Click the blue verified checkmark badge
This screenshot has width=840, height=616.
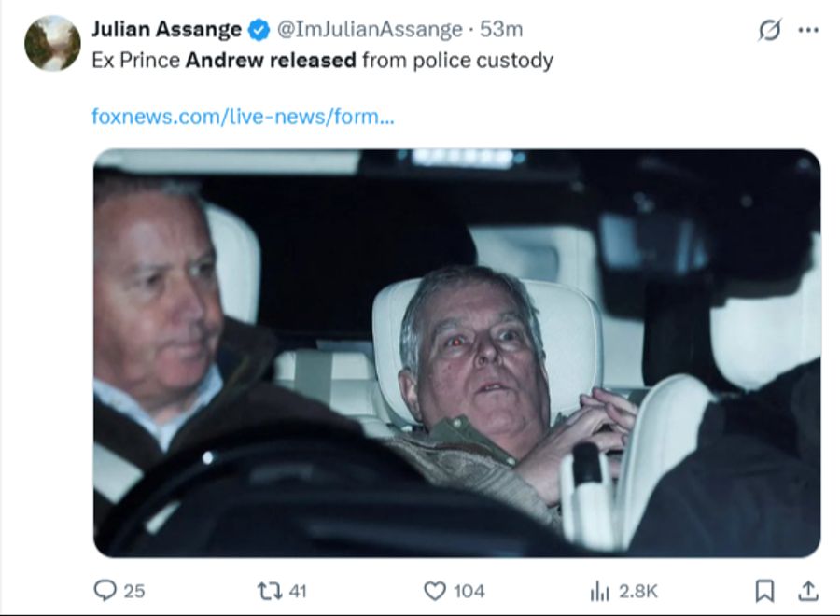click(259, 30)
